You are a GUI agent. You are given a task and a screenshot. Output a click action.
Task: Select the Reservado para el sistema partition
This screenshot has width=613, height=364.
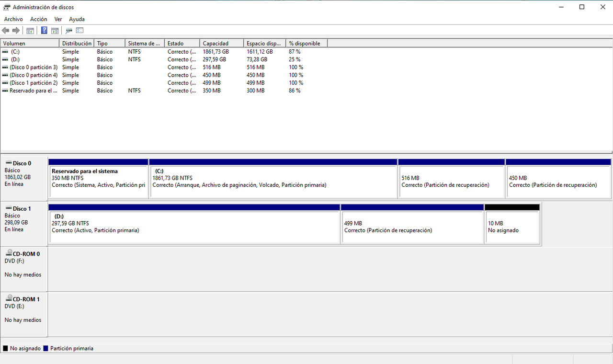coord(98,181)
